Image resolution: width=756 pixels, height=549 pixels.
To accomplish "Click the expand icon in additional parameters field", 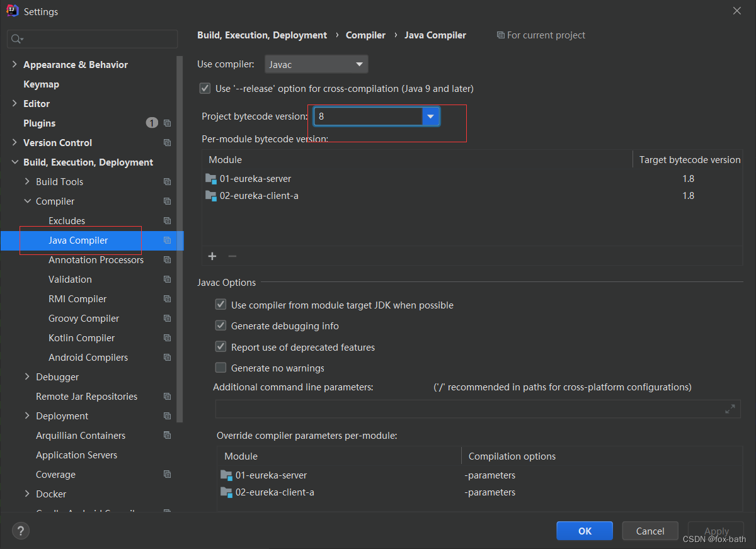I will (730, 409).
